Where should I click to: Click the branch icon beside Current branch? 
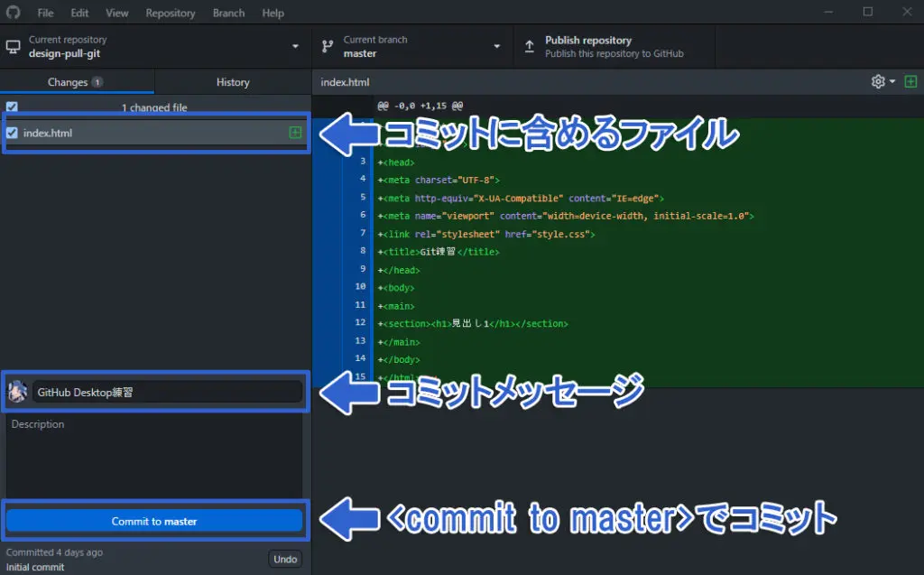[328, 47]
